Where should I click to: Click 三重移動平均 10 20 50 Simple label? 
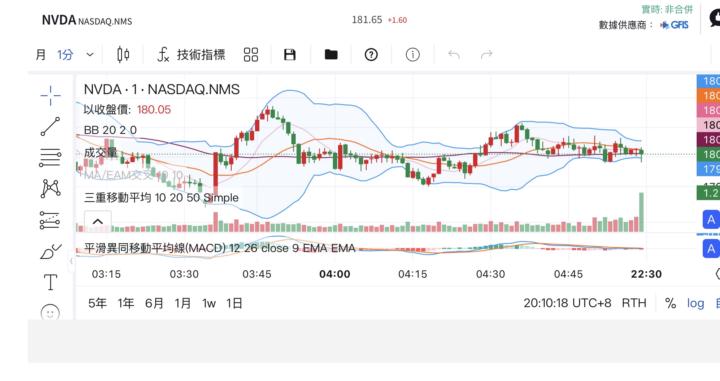pos(161,198)
